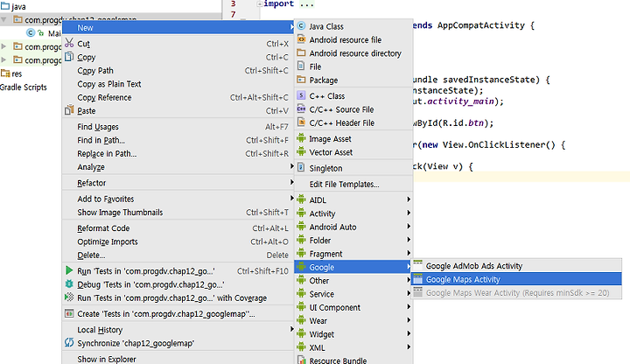Open the Google submenu item
Screen dimensions: 630x364
click(353, 267)
